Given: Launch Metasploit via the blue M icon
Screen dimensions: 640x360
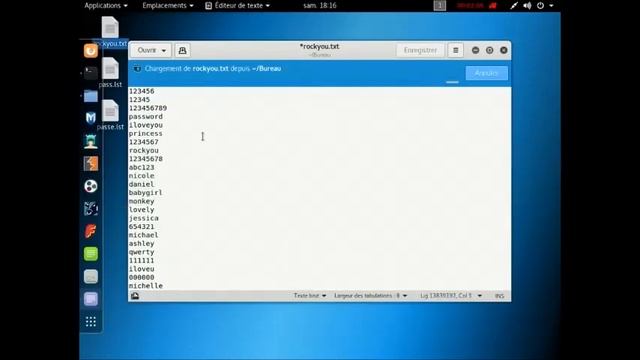Looking at the screenshot, I should point(91,118).
